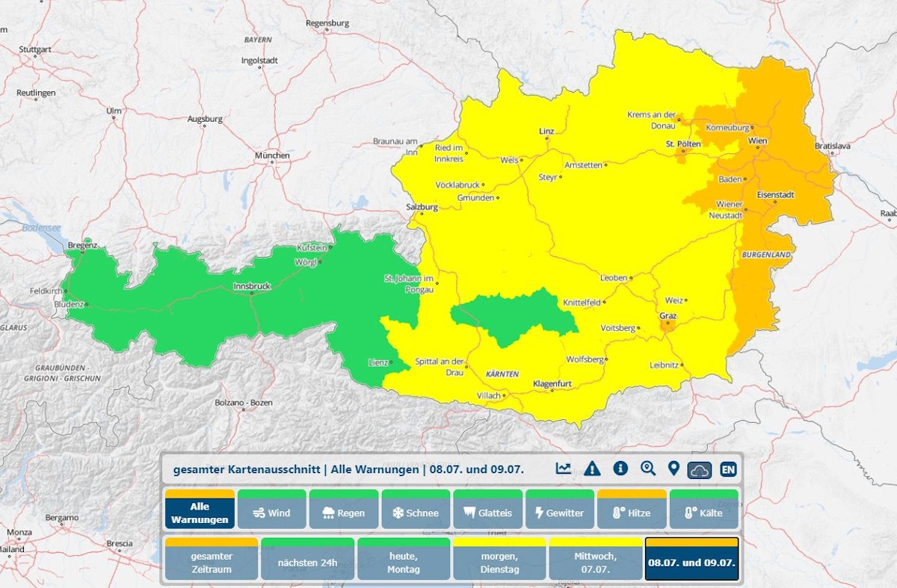Image resolution: width=897 pixels, height=588 pixels.
Task: Click the KÄRNTEN region label
Action: [x=502, y=374]
